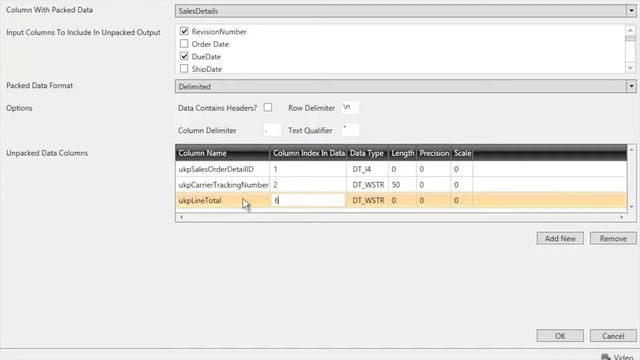This screenshot has height=360, width=640.
Task: Click the Video icon in the corner
Action: 606,357
